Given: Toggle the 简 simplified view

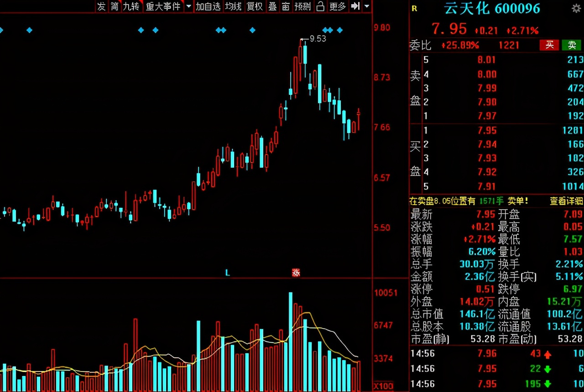Looking at the screenshot, I should coord(115,6).
